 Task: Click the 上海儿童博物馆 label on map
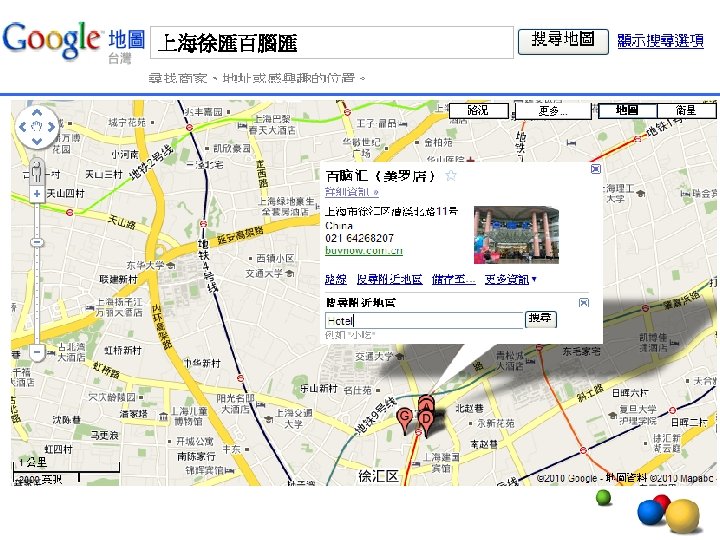(189, 416)
